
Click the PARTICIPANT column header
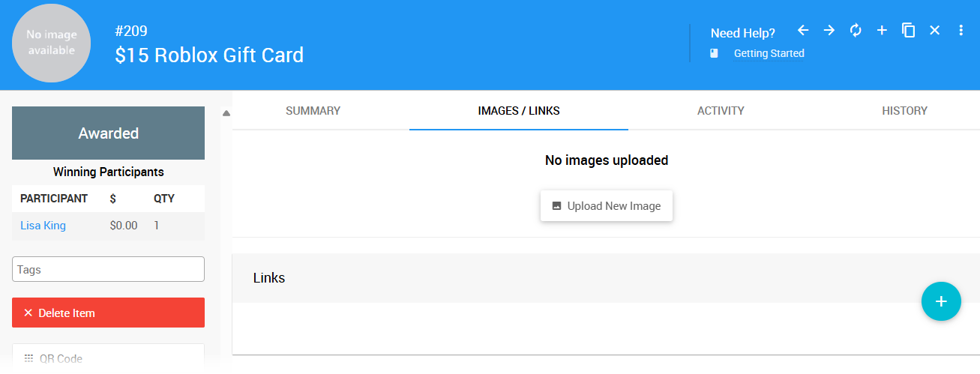pyautogui.click(x=54, y=199)
